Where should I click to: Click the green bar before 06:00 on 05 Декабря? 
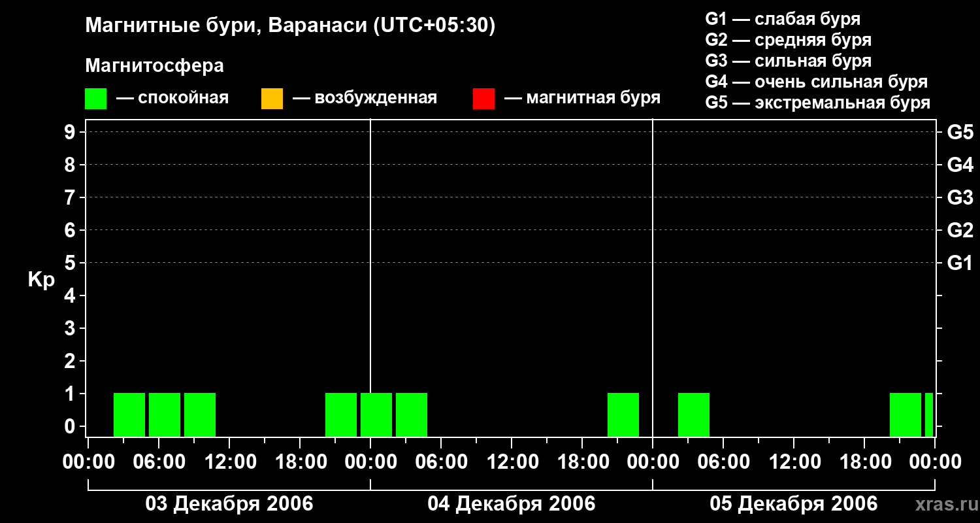point(694,414)
